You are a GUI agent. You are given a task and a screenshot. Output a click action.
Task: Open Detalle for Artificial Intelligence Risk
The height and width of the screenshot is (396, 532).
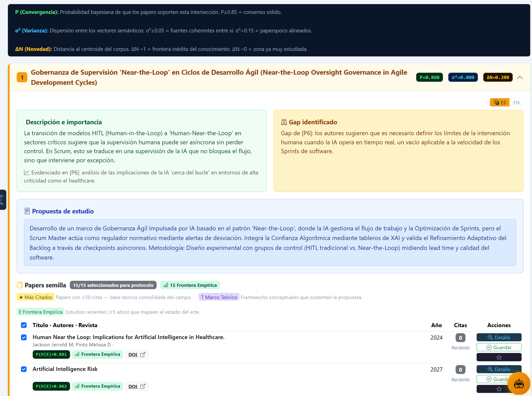click(x=499, y=369)
